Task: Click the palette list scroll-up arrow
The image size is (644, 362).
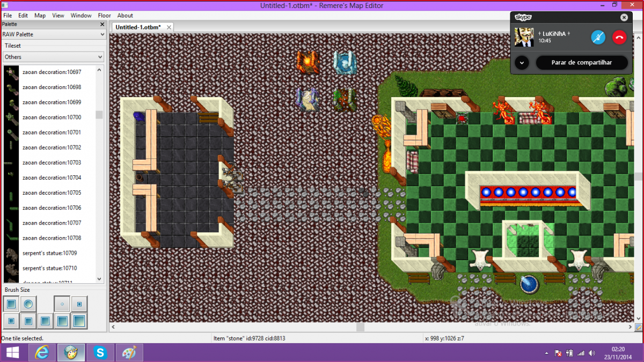Action: click(99, 69)
